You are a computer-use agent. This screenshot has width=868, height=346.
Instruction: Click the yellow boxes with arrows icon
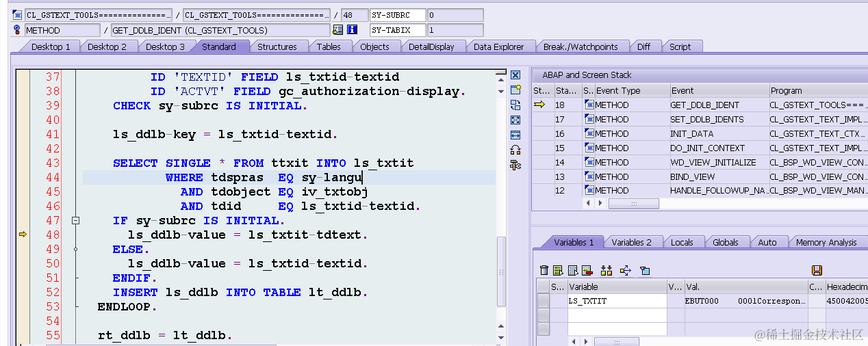pos(606,271)
